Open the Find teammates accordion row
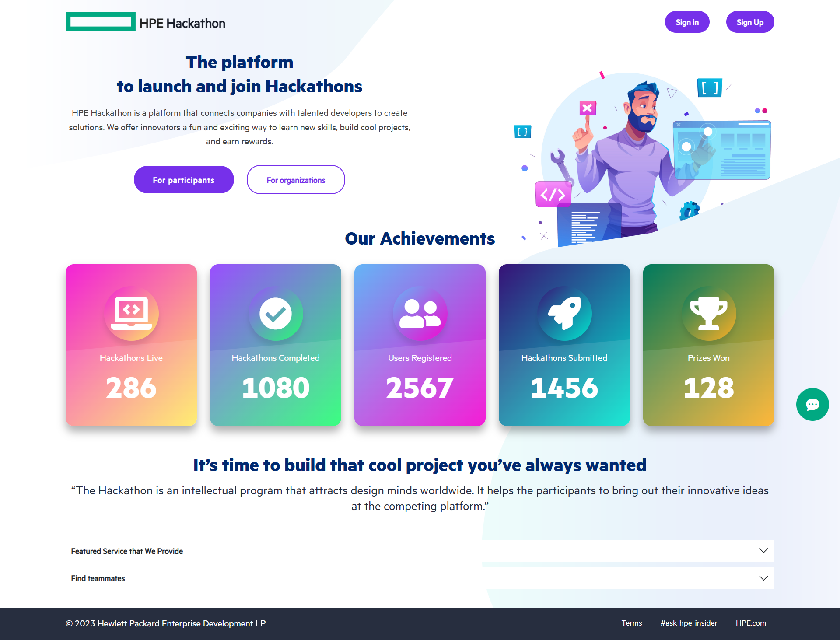This screenshot has width=840, height=640. (x=420, y=578)
